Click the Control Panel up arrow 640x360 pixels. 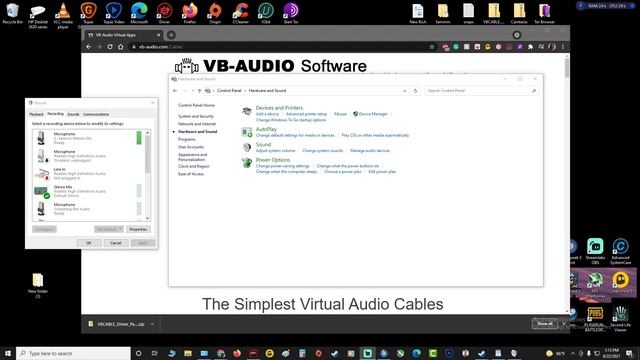pyautogui.click(x=200, y=91)
